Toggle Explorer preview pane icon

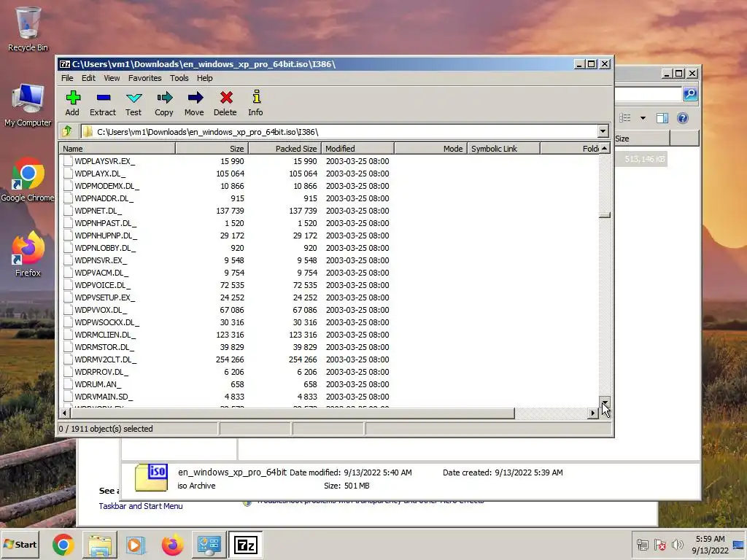[662, 118]
